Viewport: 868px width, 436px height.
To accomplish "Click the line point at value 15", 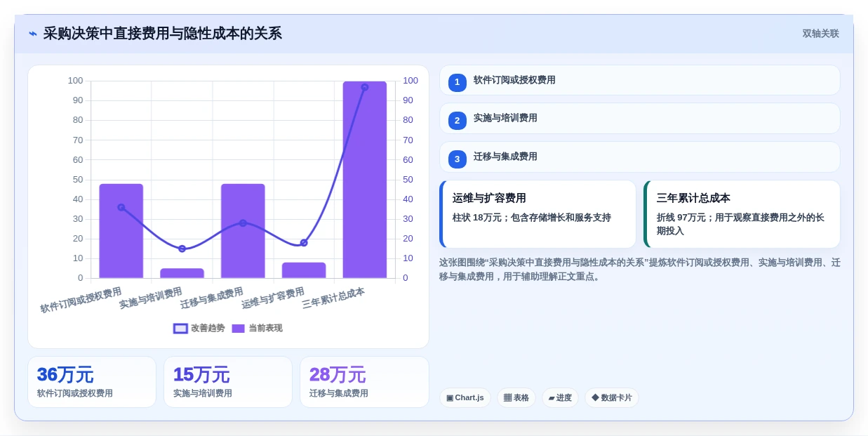I will pyautogui.click(x=182, y=249).
